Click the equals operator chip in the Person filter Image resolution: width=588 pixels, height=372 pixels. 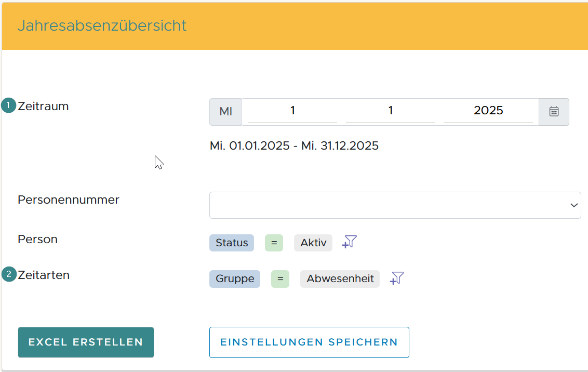coord(274,243)
